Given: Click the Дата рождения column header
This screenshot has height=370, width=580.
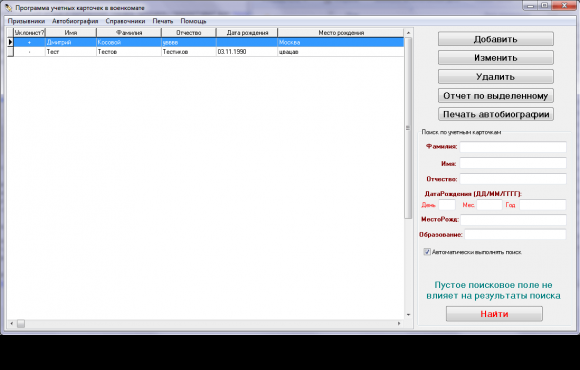Looking at the screenshot, I should tap(247, 33).
